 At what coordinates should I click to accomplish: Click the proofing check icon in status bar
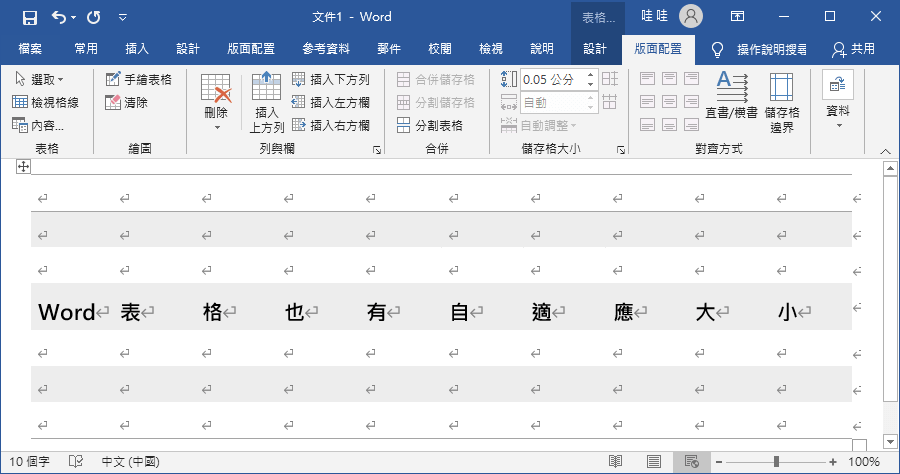[x=76, y=461]
